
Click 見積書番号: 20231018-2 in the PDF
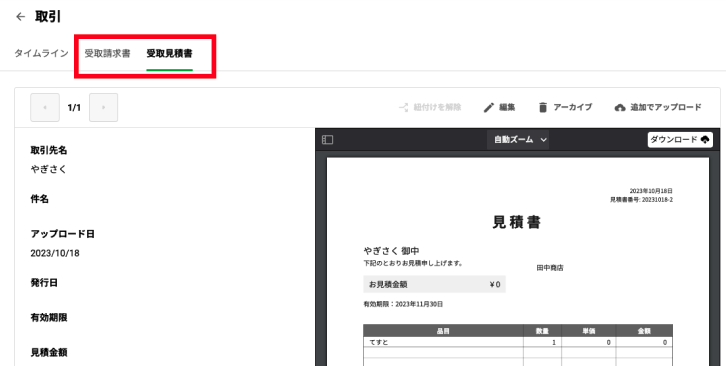[x=641, y=200]
